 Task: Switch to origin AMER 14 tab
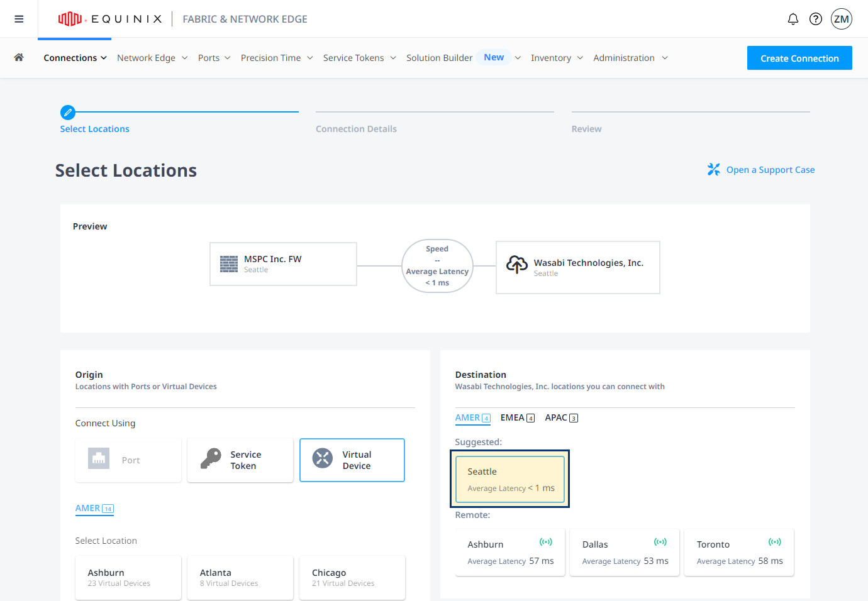pyautogui.click(x=94, y=509)
